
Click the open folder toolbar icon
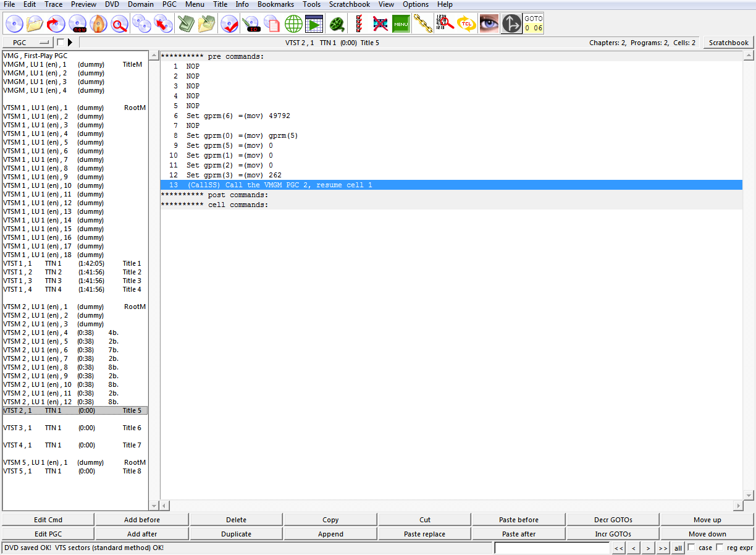[35, 23]
